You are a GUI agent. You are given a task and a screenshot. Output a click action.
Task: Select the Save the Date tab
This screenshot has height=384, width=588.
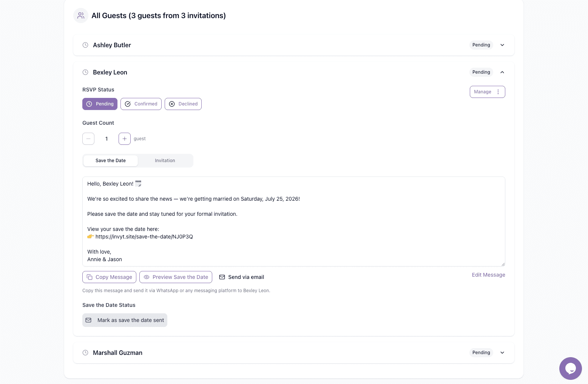111,161
